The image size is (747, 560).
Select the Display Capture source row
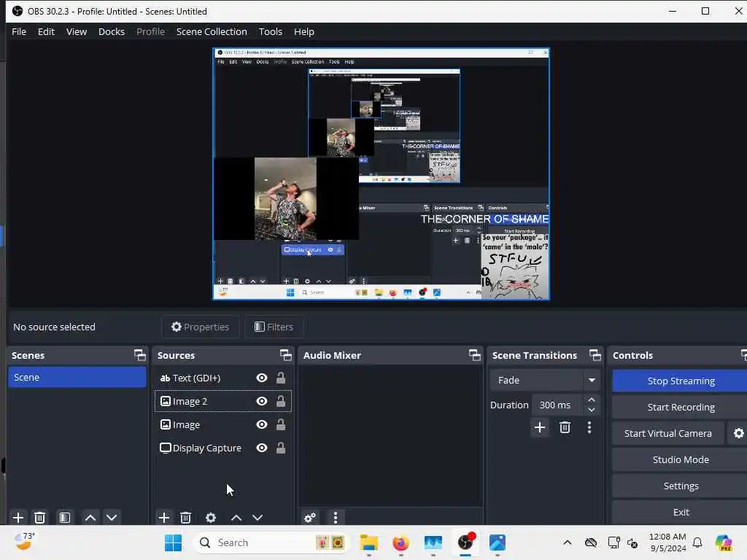click(223, 448)
